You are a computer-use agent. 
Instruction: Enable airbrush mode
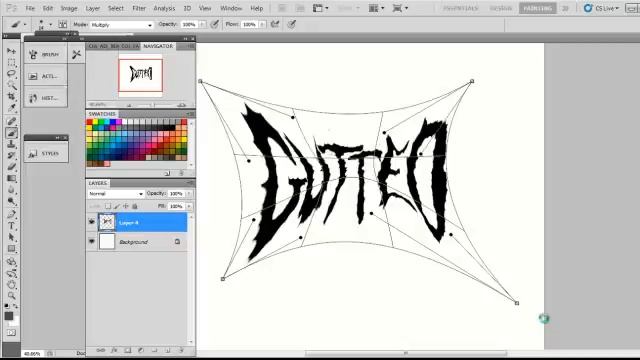(x=275, y=24)
